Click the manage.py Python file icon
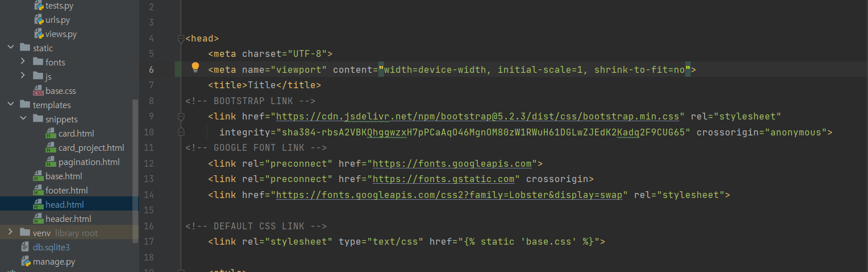The height and width of the screenshot is (272, 868). tap(26, 262)
